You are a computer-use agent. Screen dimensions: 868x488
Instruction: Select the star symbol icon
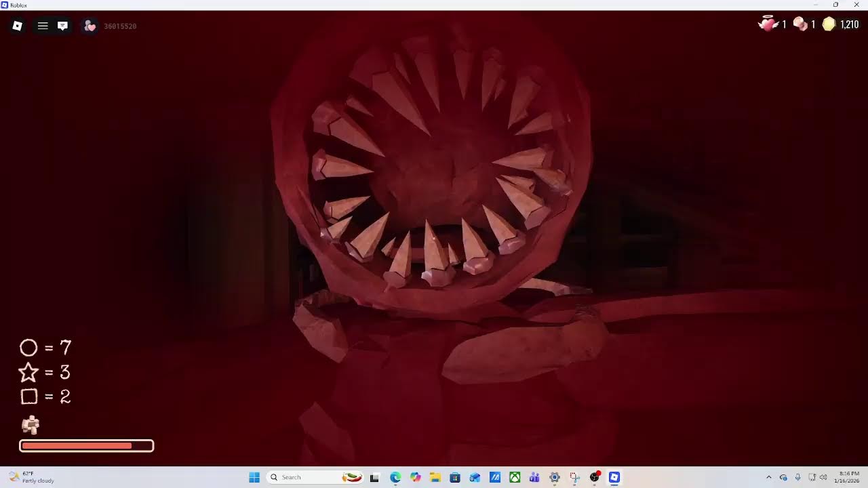click(x=28, y=372)
